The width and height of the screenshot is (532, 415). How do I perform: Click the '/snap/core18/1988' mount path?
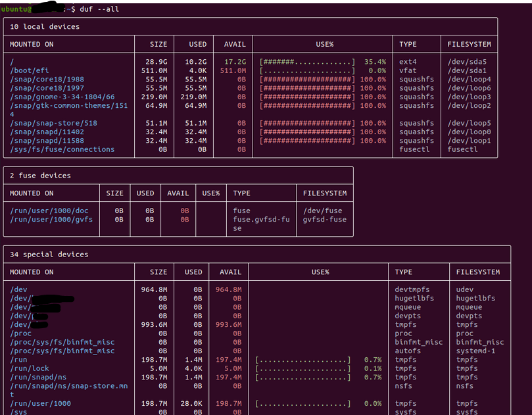tap(47, 80)
